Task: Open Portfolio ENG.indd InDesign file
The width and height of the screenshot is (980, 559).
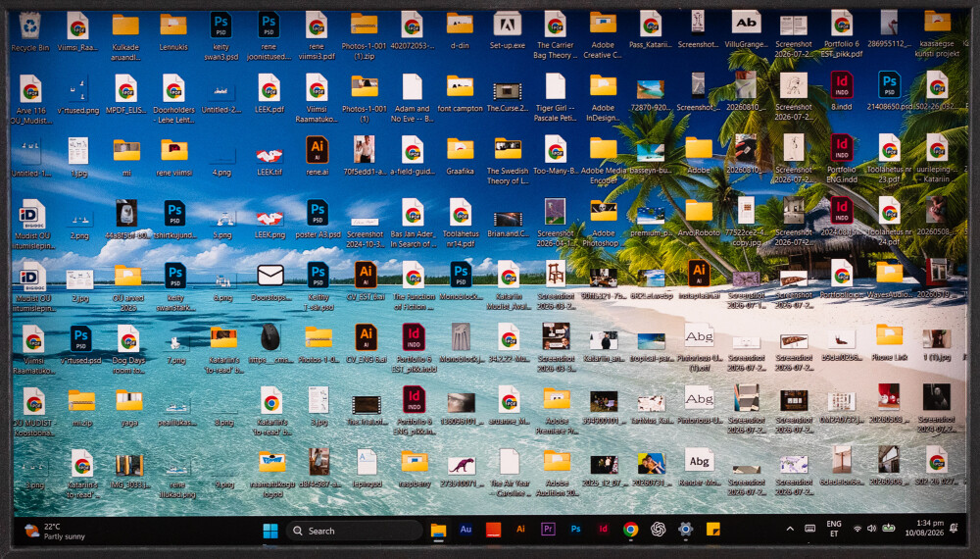Action: coord(841,148)
